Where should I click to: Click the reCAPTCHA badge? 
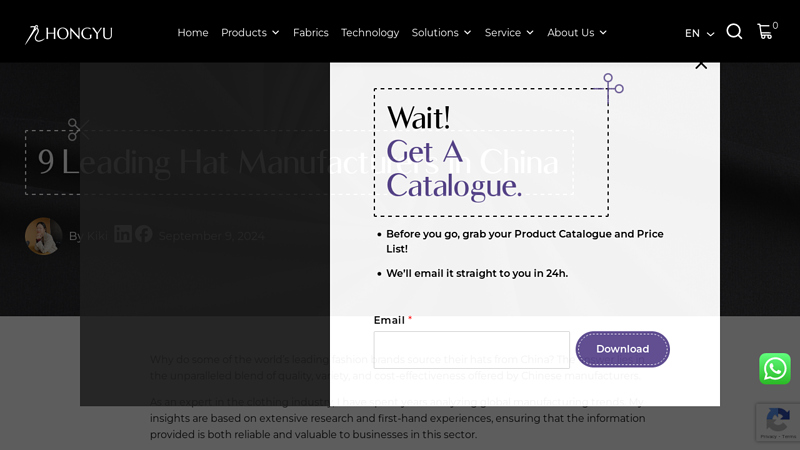click(778, 422)
